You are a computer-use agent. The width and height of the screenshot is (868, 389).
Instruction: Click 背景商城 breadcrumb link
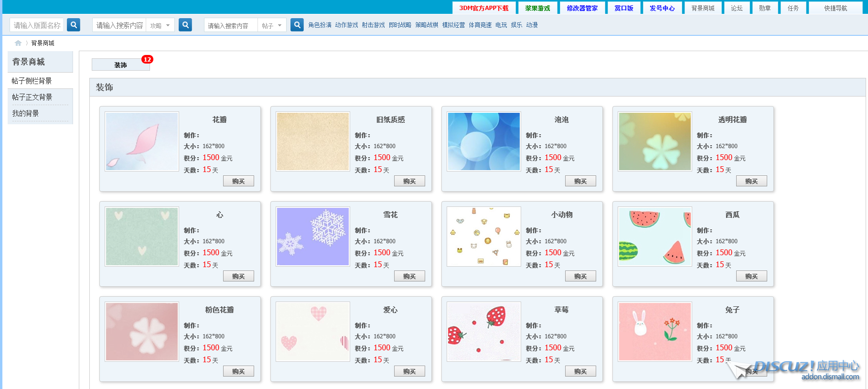[x=43, y=43]
